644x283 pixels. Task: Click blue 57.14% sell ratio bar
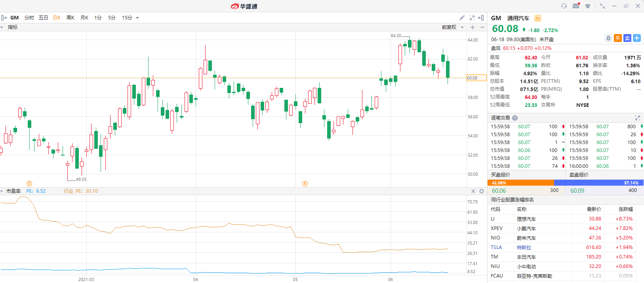[599, 183]
